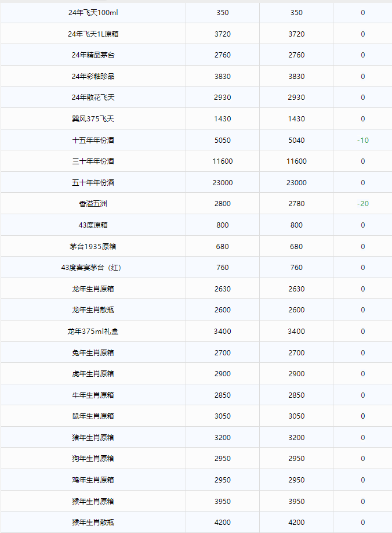This screenshot has height=533, width=392.
Task: Click the 龙年生肖原箱 product name
Action: click(93, 289)
